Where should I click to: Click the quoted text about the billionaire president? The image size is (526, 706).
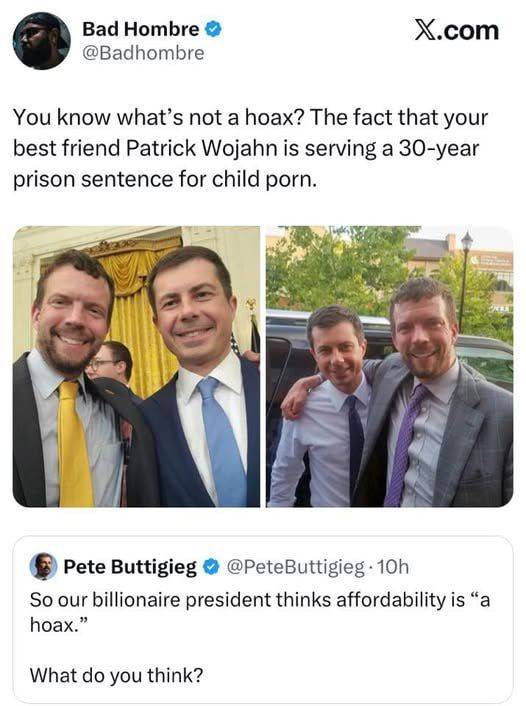coord(259,612)
